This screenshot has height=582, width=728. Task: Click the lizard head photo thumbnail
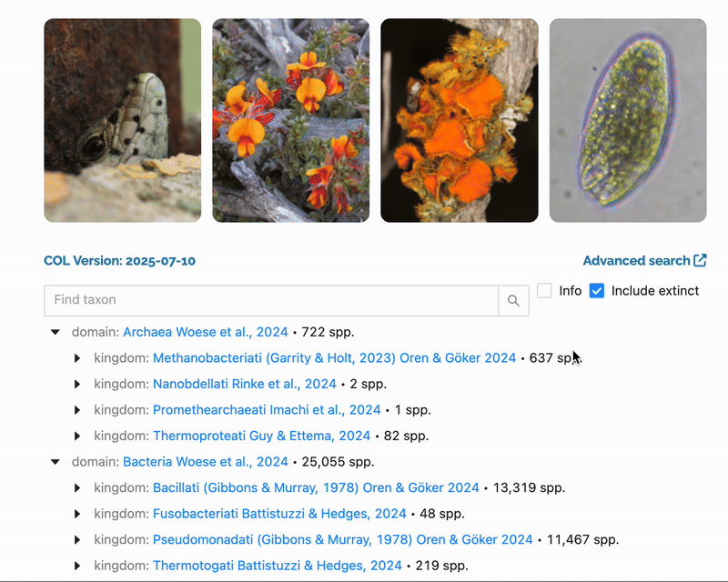click(123, 120)
